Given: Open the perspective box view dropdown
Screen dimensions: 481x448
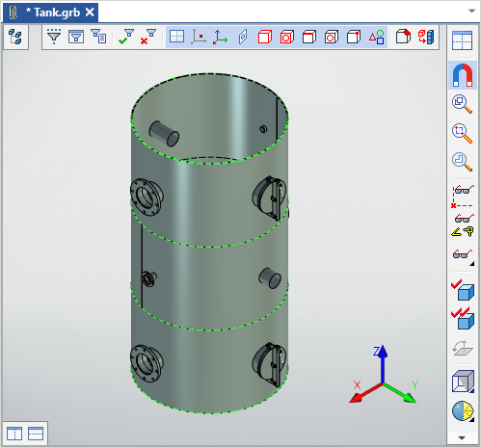Looking at the screenshot, I should tap(463, 382).
